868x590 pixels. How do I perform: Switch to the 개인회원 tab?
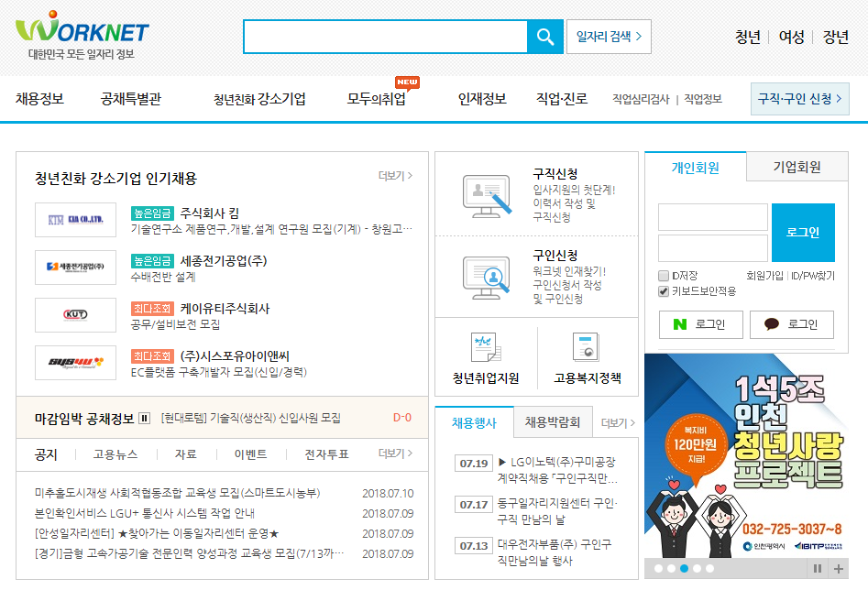click(696, 167)
